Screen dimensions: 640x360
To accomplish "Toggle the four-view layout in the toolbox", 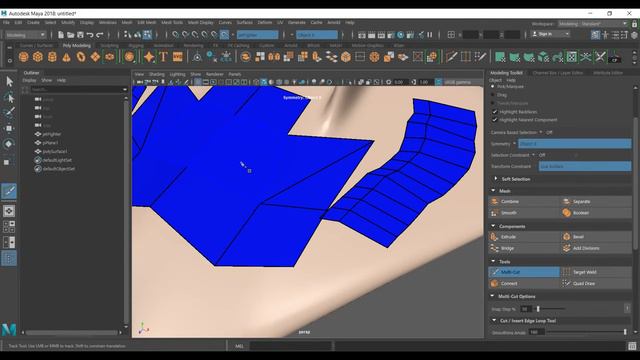I will pyautogui.click(x=9, y=226).
